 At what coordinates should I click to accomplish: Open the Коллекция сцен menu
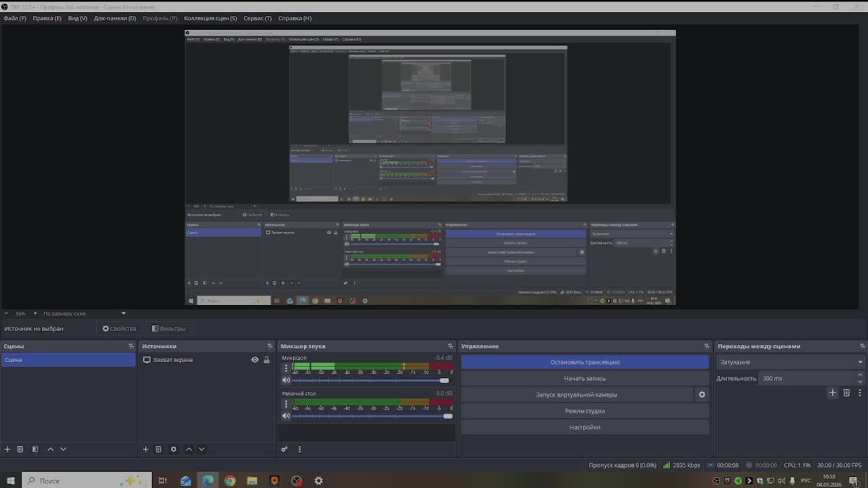(x=210, y=18)
